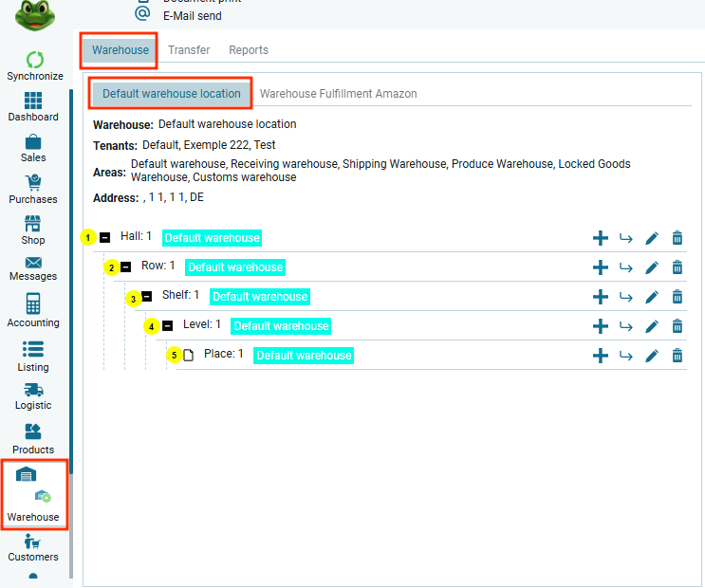Collapse the Hall: 1 tree node
This screenshot has width=705, height=588.
pyautogui.click(x=105, y=238)
